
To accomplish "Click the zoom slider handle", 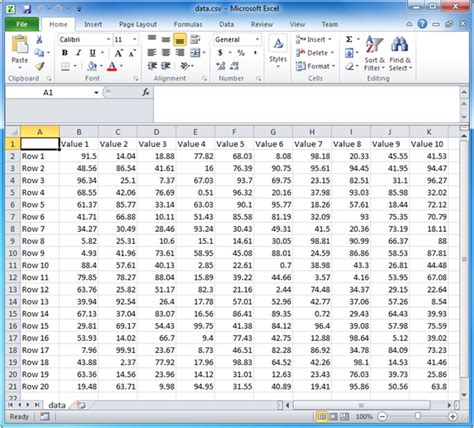I will coord(418,416).
